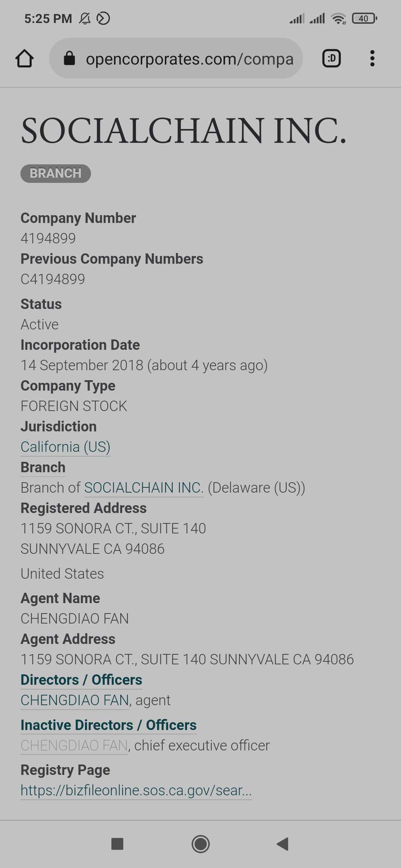Tap the padlock site security icon
Image resolution: width=401 pixels, height=868 pixels.
pyautogui.click(x=69, y=59)
